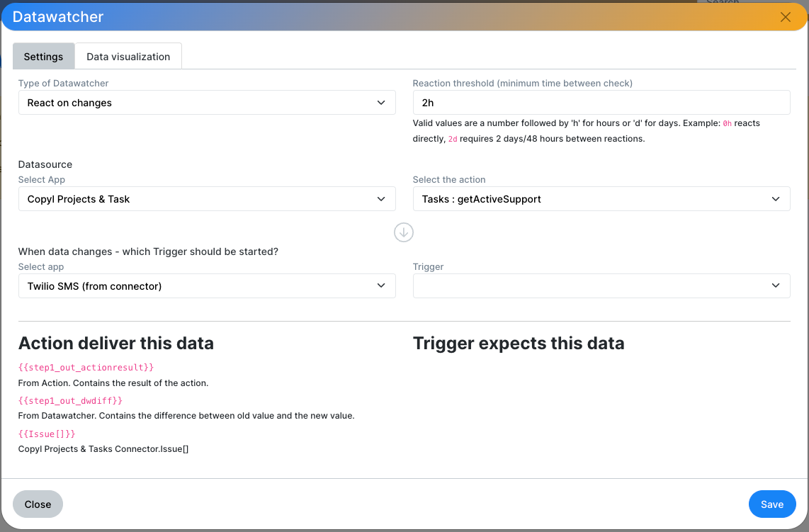Screen dimensions: 809x532
Task: Open the Select the action dropdown
Action: pyautogui.click(x=601, y=198)
